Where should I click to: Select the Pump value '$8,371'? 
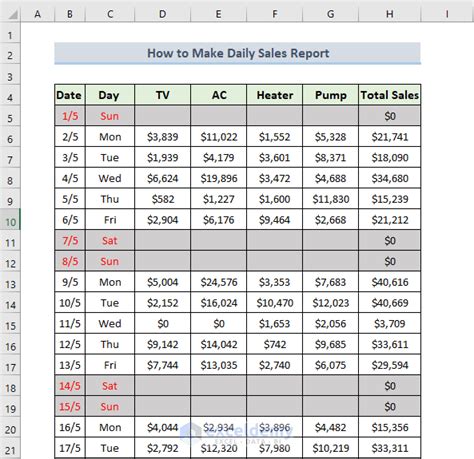coord(331,157)
